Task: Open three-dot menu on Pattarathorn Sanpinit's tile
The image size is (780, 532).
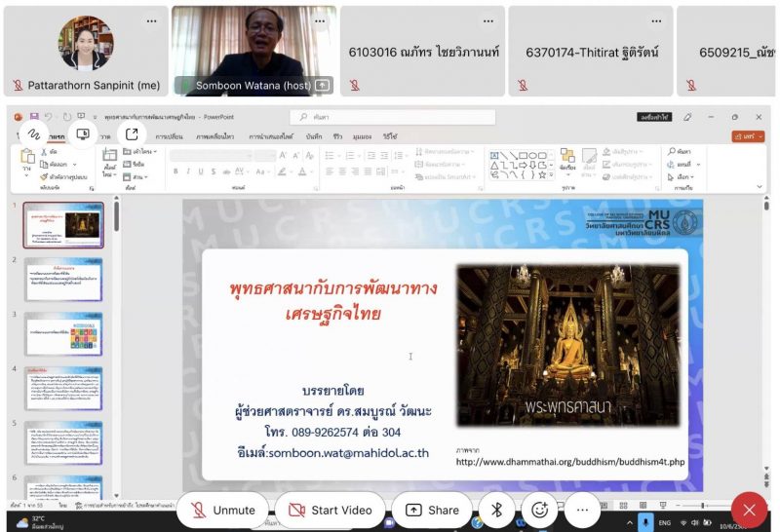Action: pos(151,20)
